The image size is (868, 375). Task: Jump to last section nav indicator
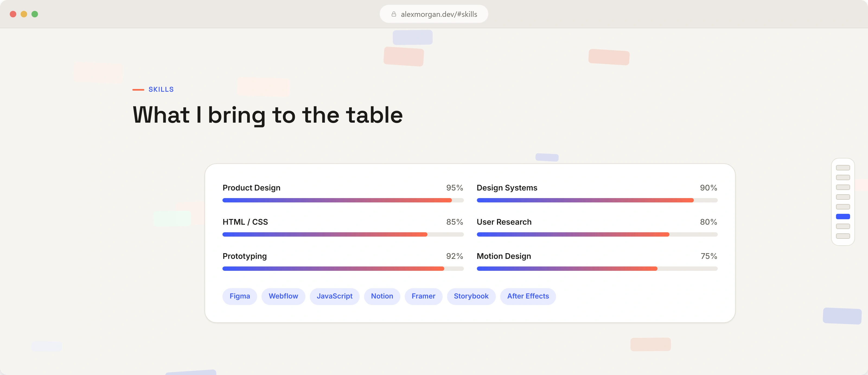pyautogui.click(x=843, y=236)
